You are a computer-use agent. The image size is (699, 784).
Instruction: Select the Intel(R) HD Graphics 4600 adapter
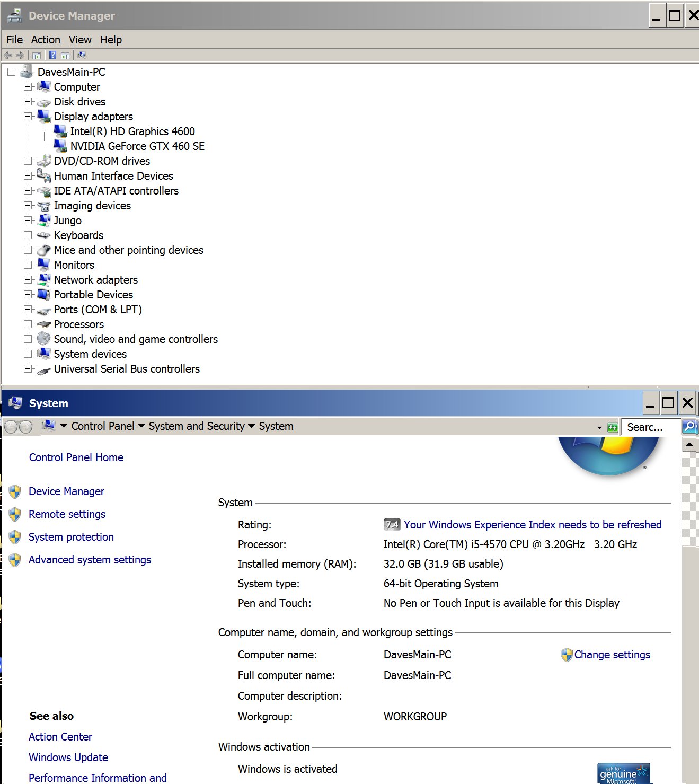pos(132,131)
